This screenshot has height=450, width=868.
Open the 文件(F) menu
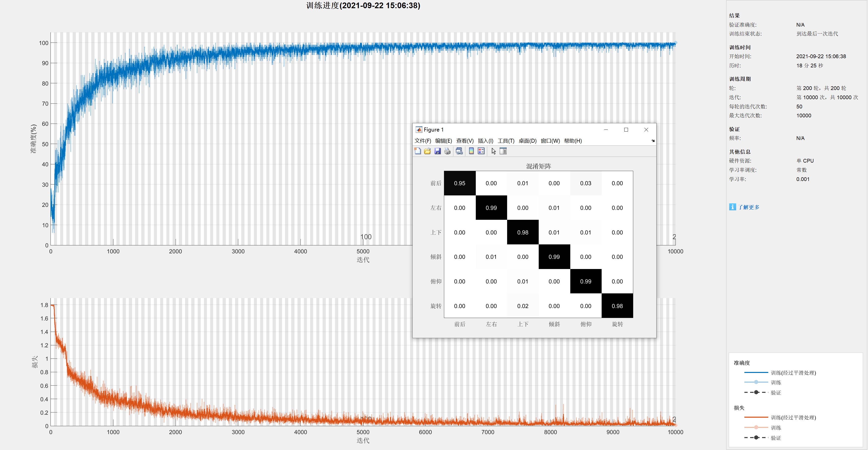(423, 141)
